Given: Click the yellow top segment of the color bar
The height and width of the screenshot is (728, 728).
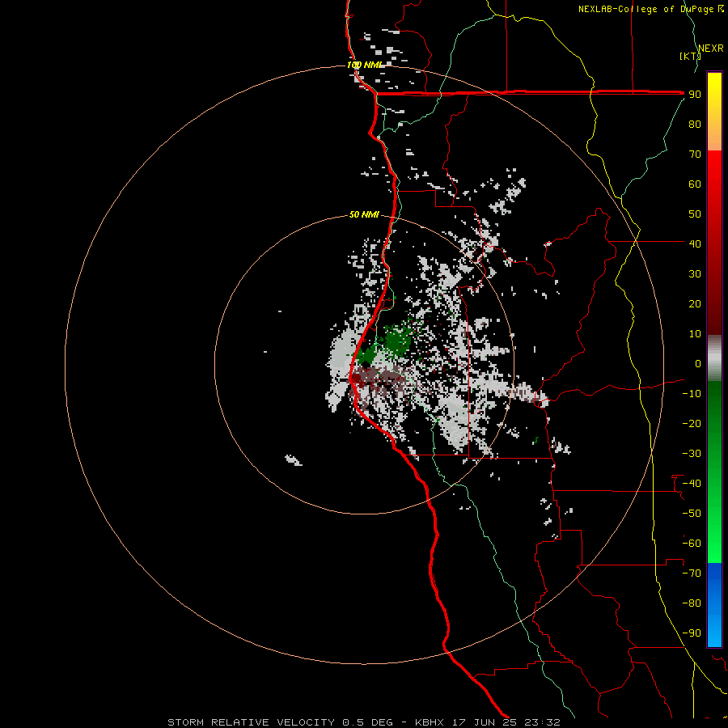Looking at the screenshot, I should (x=714, y=112).
